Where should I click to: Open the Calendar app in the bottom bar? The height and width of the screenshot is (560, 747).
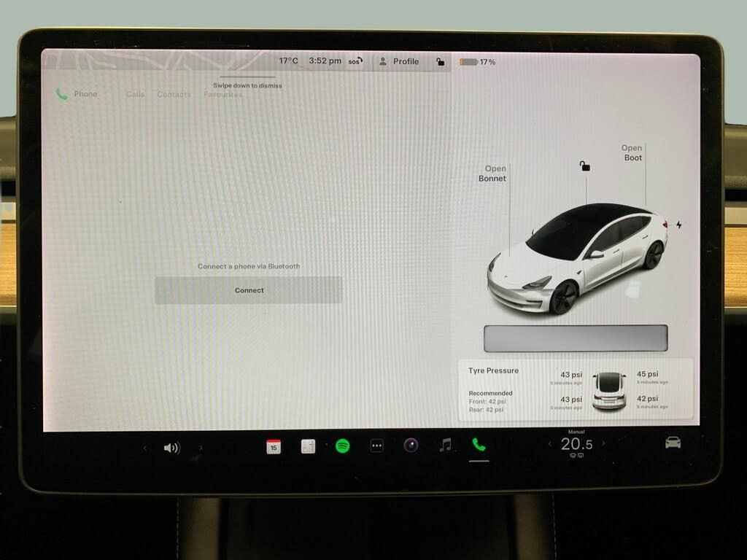pyautogui.click(x=274, y=447)
